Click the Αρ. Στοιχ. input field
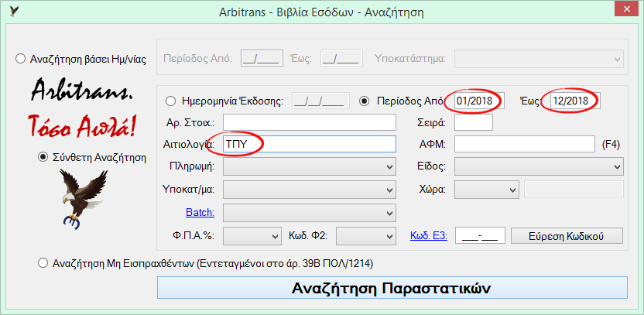The image size is (644, 315). coord(310,122)
